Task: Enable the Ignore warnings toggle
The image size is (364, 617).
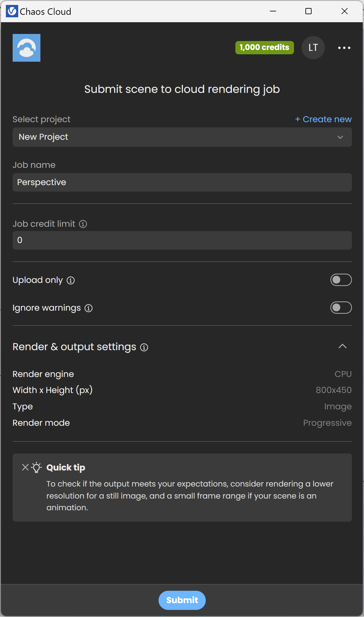Action: click(341, 308)
